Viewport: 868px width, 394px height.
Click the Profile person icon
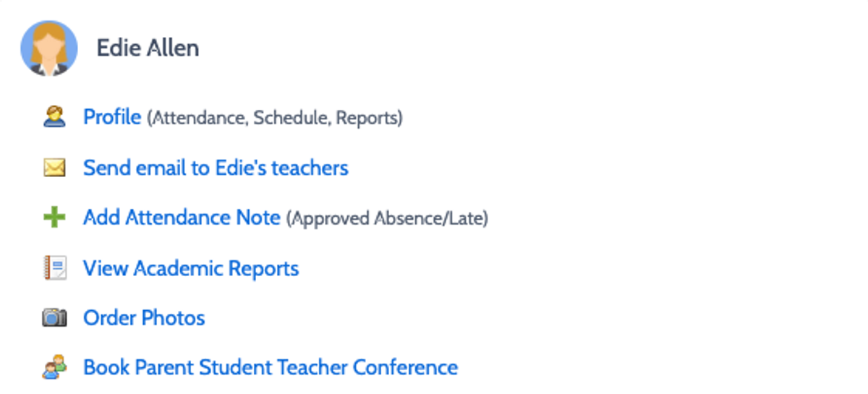point(54,116)
